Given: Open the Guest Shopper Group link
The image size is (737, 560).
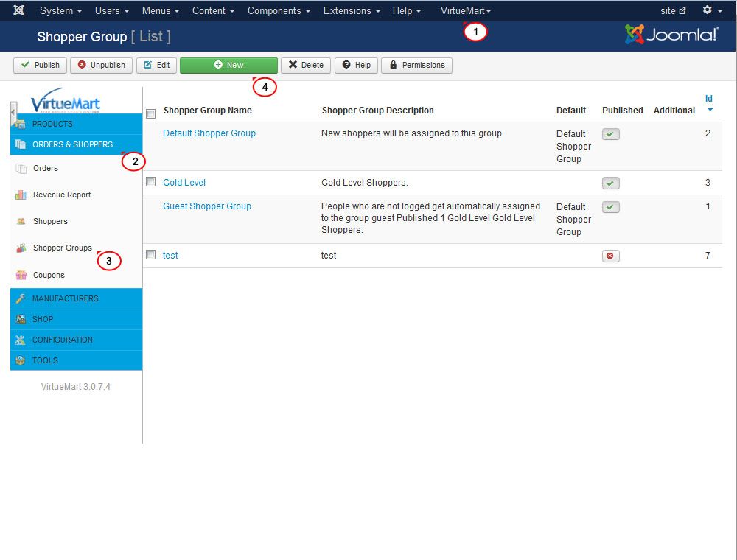Looking at the screenshot, I should coord(207,206).
